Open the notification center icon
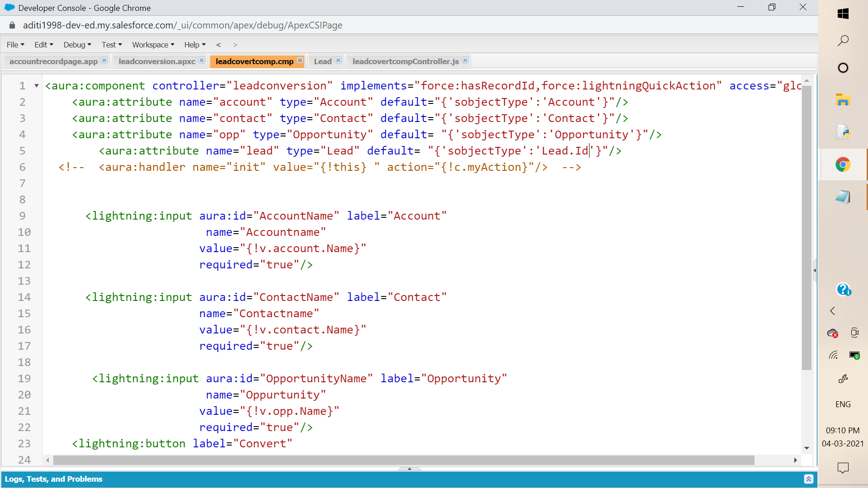The width and height of the screenshot is (868, 488). click(x=843, y=468)
